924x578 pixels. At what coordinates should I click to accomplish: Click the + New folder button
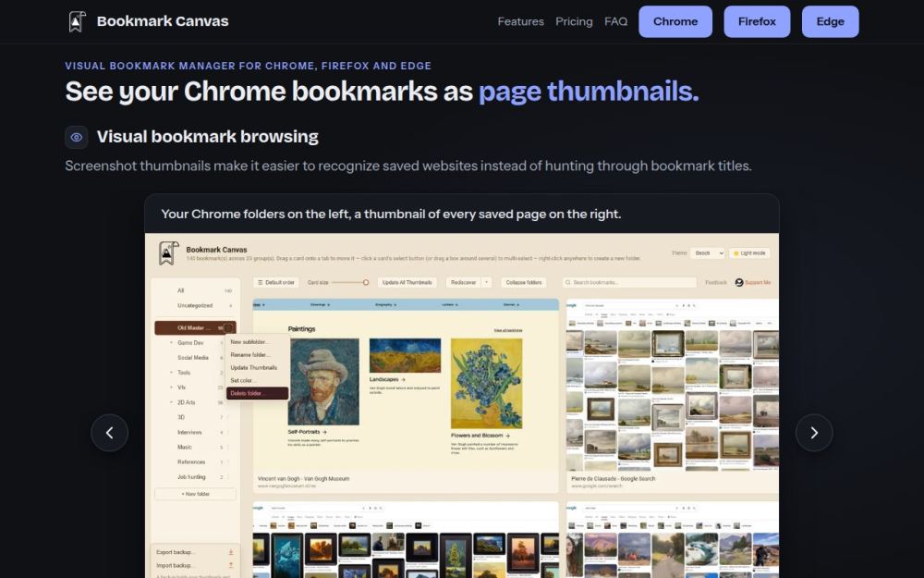(195, 494)
